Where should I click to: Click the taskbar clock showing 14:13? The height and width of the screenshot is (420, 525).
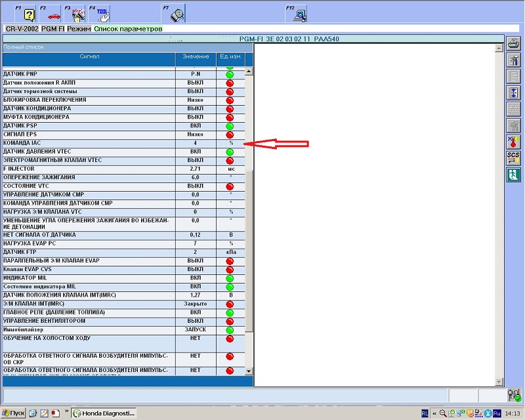[513, 413]
